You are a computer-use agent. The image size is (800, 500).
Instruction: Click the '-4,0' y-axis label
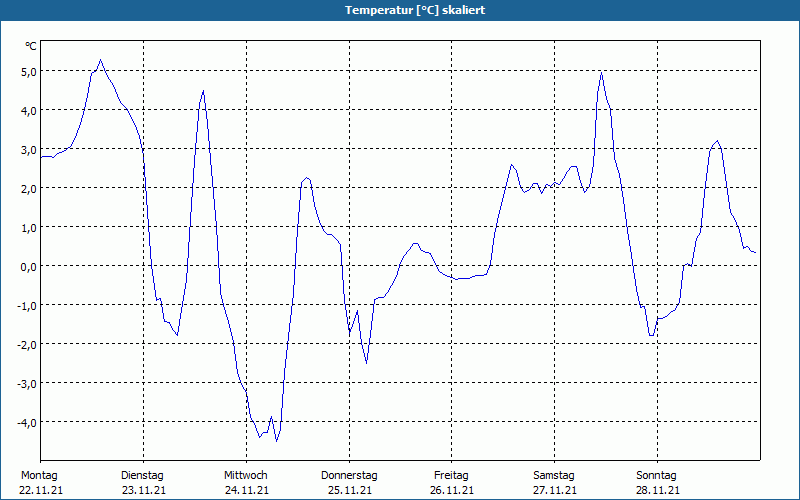point(27,422)
